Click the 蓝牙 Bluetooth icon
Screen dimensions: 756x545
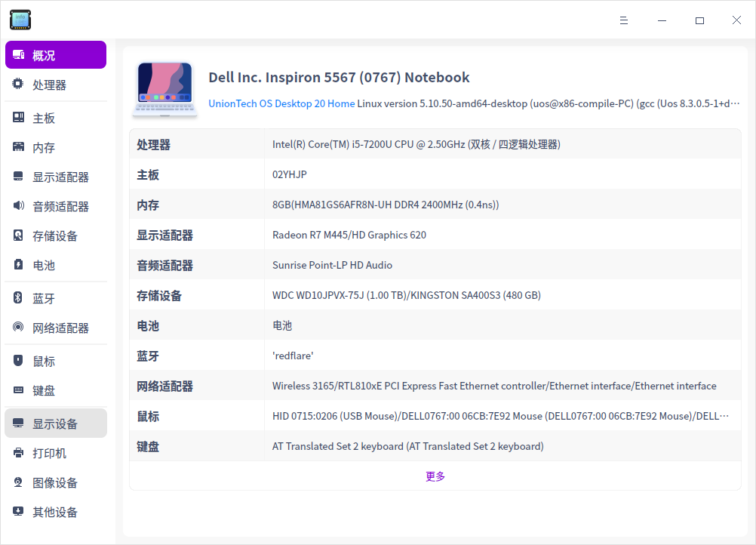18,297
